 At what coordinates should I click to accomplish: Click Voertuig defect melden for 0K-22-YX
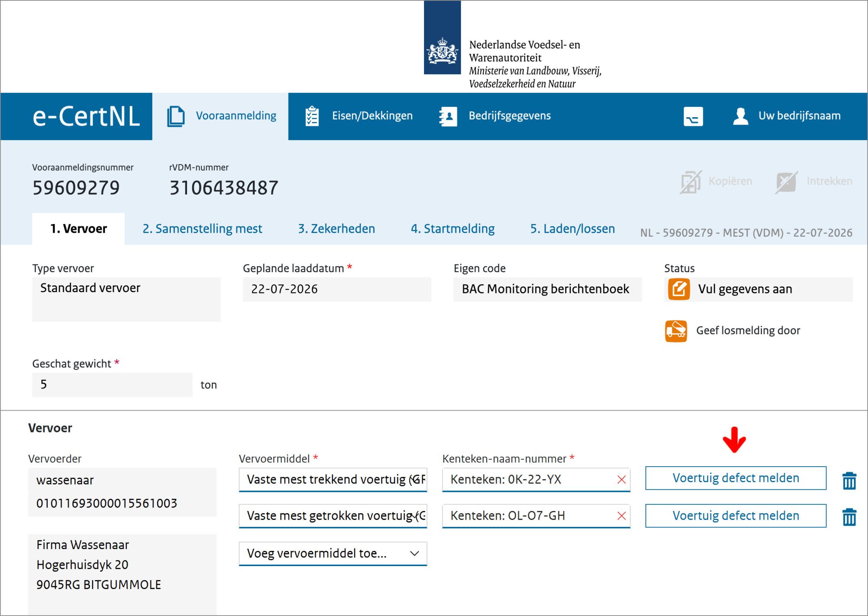(x=736, y=478)
